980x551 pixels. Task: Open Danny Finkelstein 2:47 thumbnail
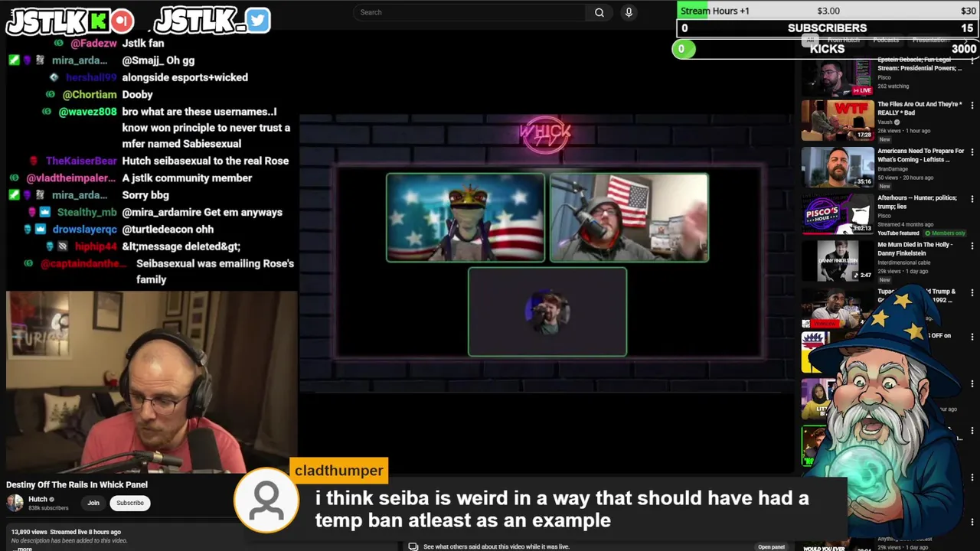tap(838, 260)
